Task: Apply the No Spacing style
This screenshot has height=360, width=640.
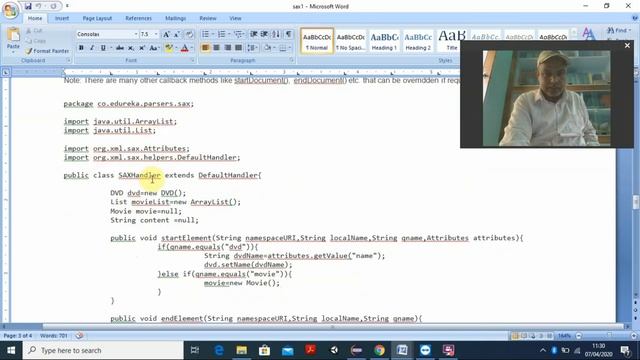Action: point(350,40)
